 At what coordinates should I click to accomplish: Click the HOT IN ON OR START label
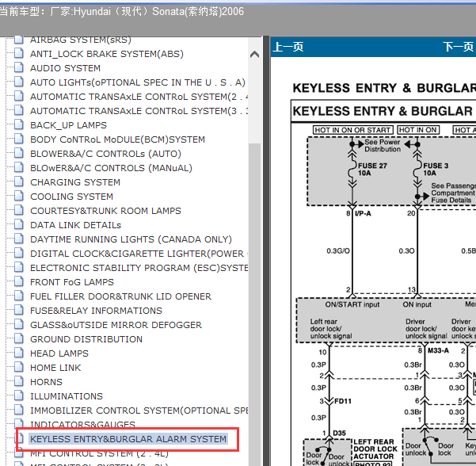(x=352, y=130)
